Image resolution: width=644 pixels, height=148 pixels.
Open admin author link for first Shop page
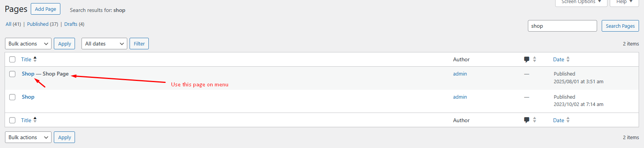[x=460, y=74]
